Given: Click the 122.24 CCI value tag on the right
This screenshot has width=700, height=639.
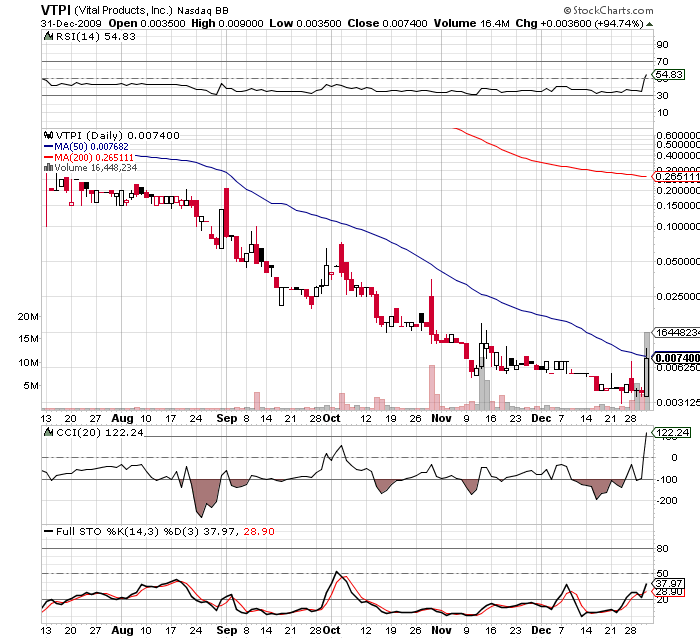Looking at the screenshot, I should [x=672, y=432].
